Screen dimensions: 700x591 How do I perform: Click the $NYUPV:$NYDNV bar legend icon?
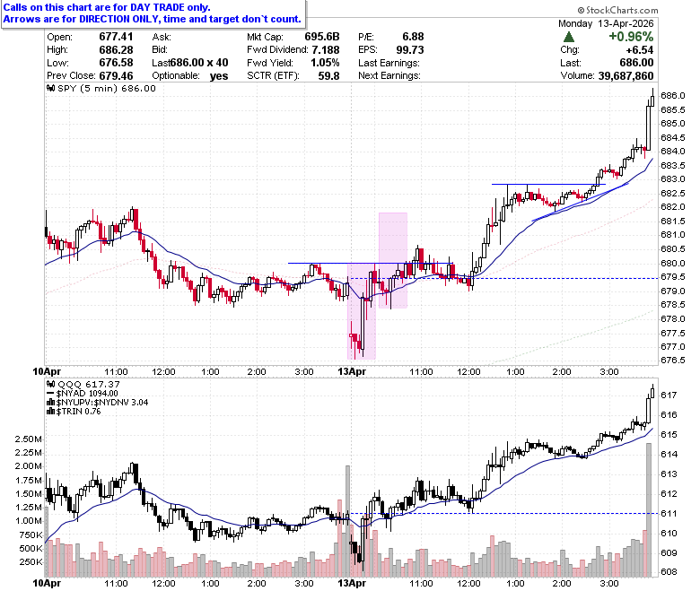(50, 403)
